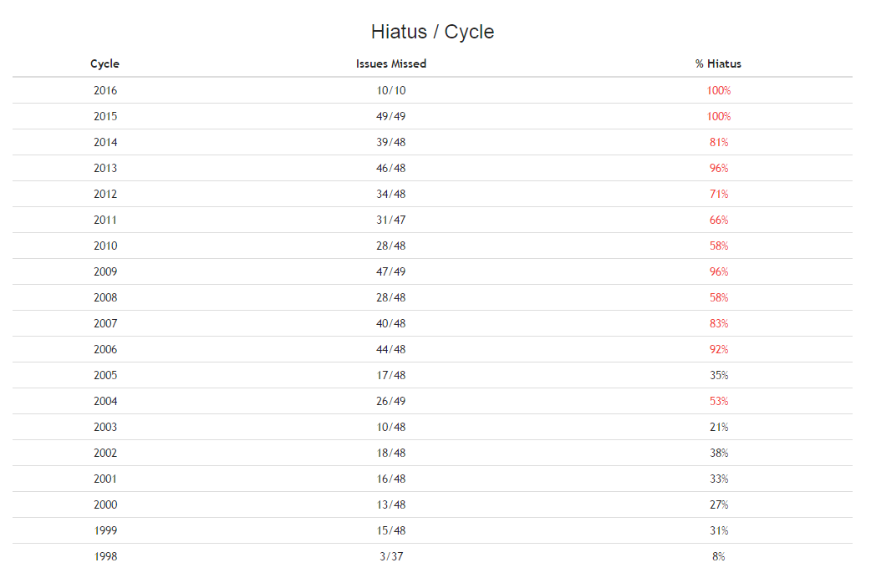Click the Hiatus / Cycle title
The height and width of the screenshot is (588, 871).
pos(433,32)
